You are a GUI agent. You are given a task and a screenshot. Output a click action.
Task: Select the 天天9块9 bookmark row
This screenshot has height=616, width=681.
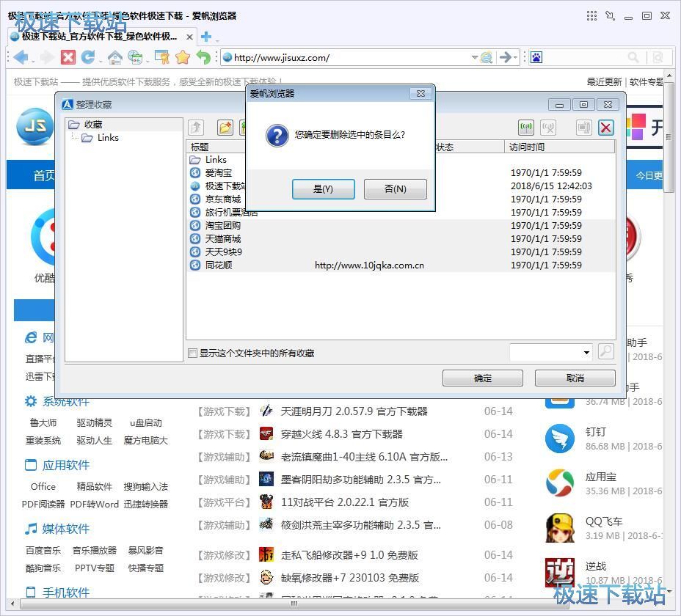coord(401,252)
